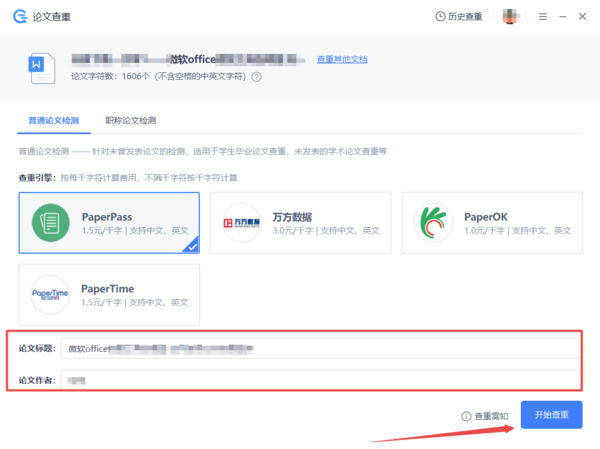Click the 万方数据 price text 3.0元/千字

click(x=293, y=230)
